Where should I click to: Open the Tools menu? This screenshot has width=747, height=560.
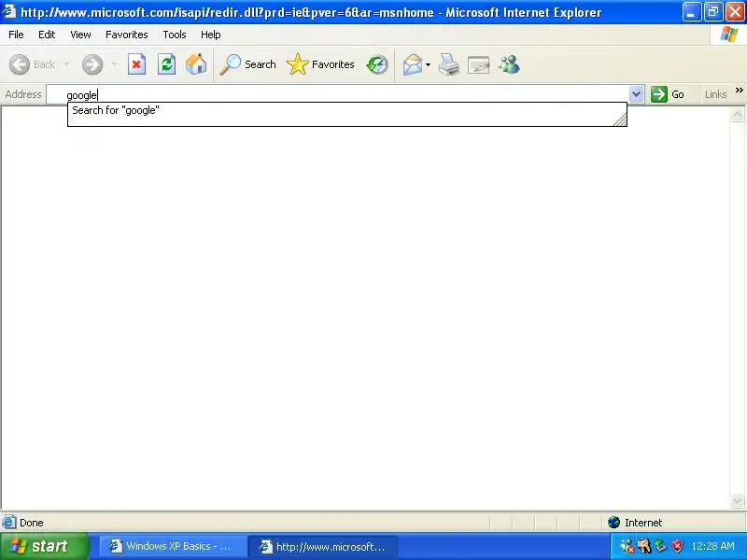click(x=175, y=35)
